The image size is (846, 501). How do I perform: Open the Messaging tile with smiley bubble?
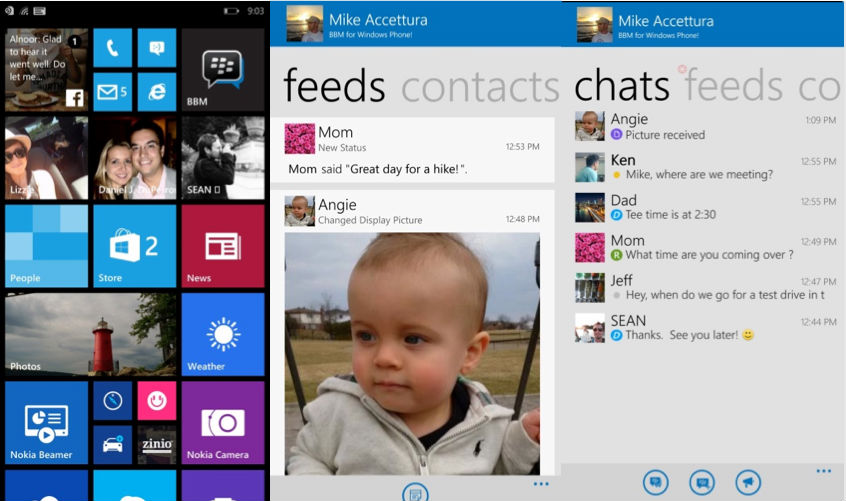157,48
